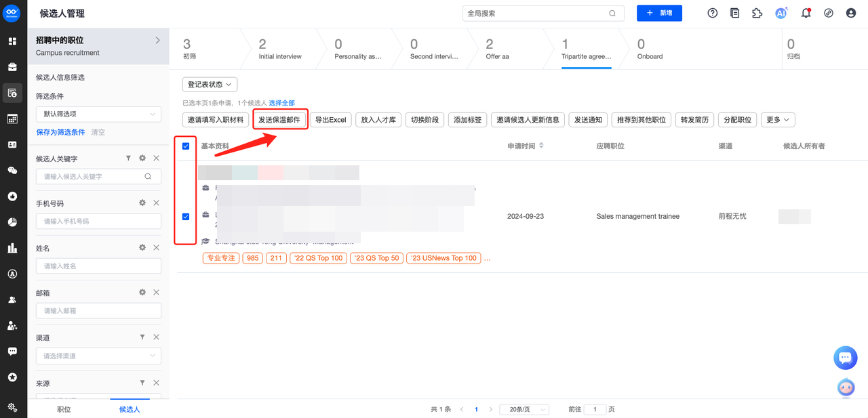Click the 新增 button

[659, 13]
